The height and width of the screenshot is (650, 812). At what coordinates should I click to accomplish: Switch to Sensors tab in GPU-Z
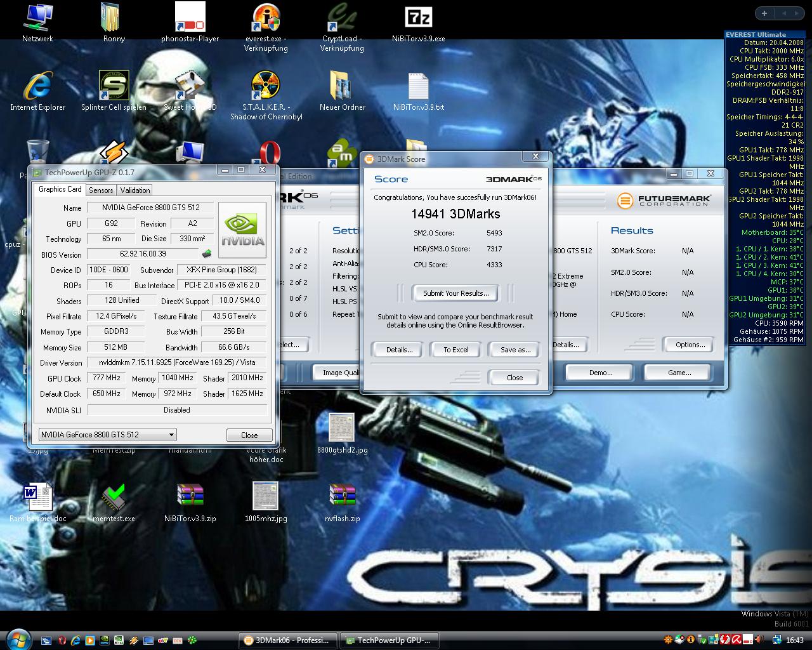pos(101,190)
